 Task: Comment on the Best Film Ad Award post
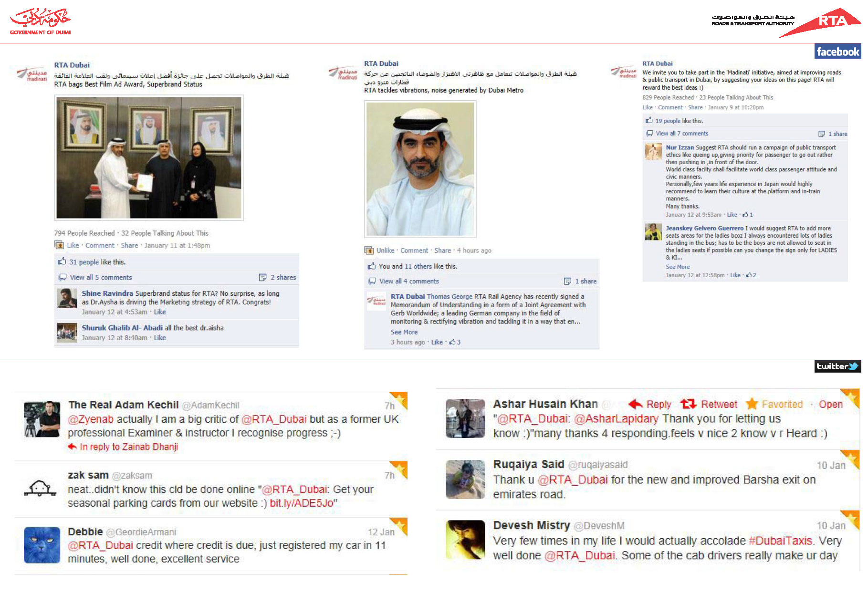click(100, 246)
